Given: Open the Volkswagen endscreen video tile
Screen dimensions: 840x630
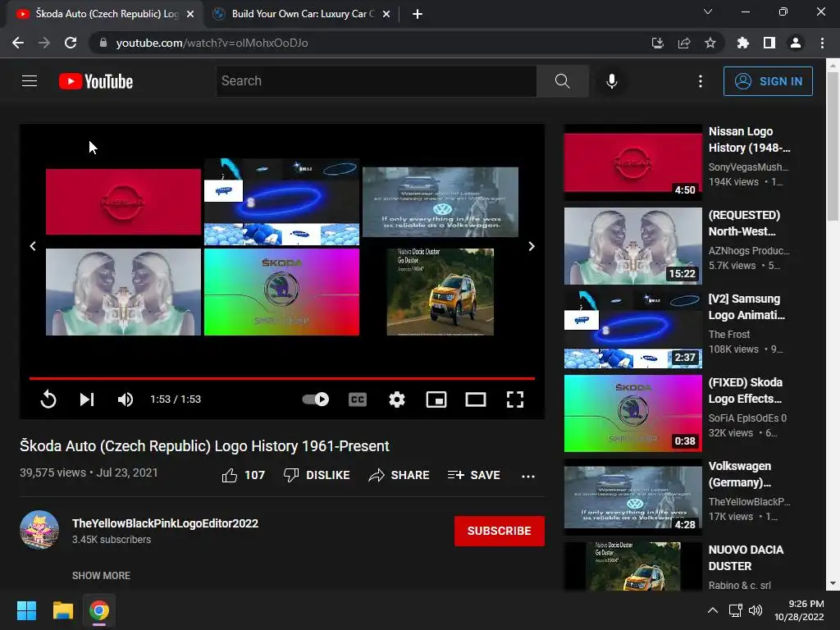Looking at the screenshot, I should tap(441, 202).
